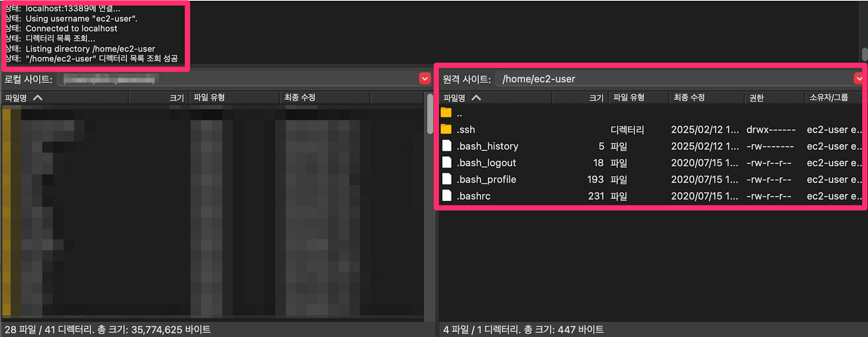Image resolution: width=868 pixels, height=337 pixels.
Task: Toggle sort arrow on local 파일명 header
Action: pyautogui.click(x=38, y=98)
